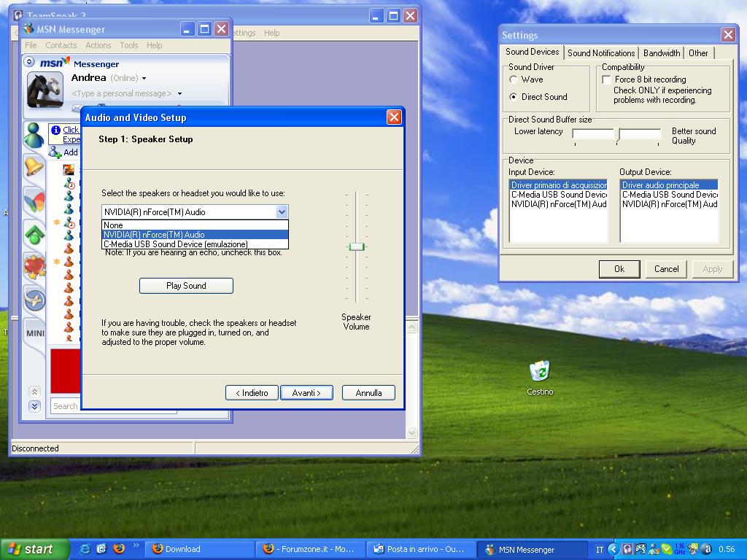The width and height of the screenshot is (747, 560).
Task: Open the airplane travel tab in MSN sidebar
Action: coord(34,300)
